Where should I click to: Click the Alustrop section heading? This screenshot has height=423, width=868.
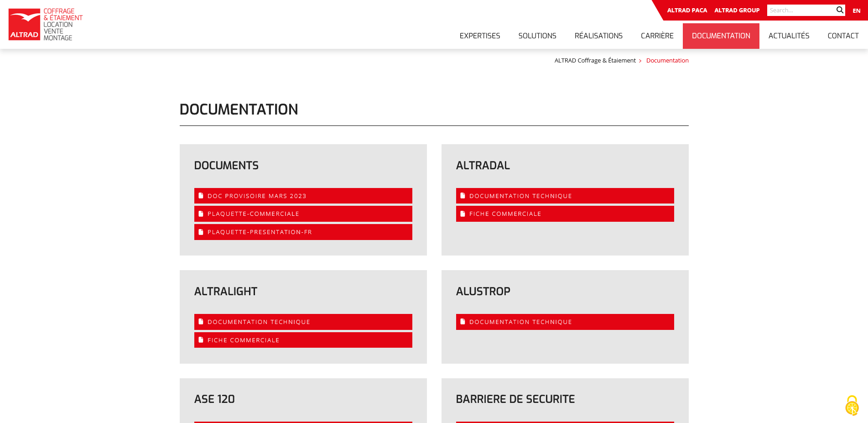point(483,291)
